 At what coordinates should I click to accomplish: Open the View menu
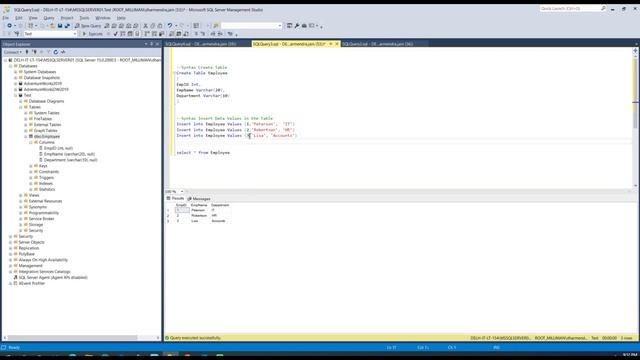point(33,18)
